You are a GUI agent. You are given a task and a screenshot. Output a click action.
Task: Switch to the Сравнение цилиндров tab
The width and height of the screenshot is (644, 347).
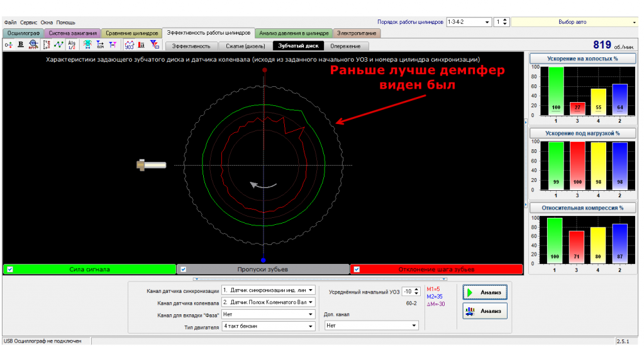(x=131, y=33)
